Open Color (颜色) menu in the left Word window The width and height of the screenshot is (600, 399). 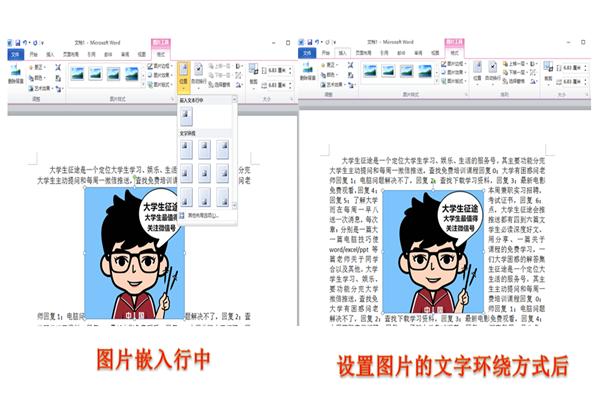pos(38,78)
